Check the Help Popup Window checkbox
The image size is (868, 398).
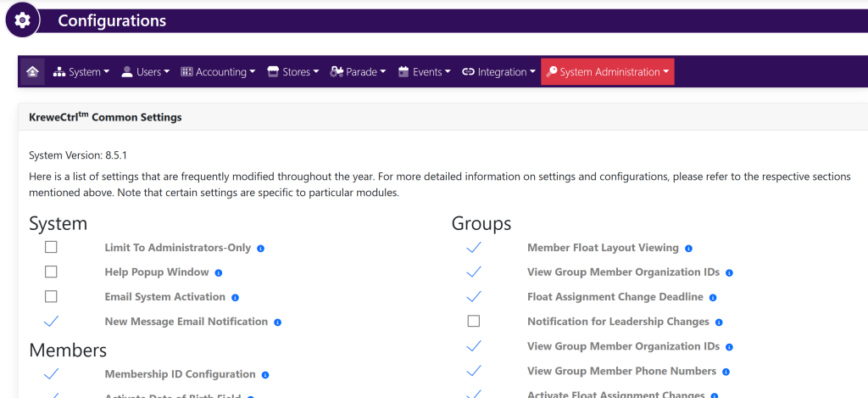pyautogui.click(x=51, y=272)
